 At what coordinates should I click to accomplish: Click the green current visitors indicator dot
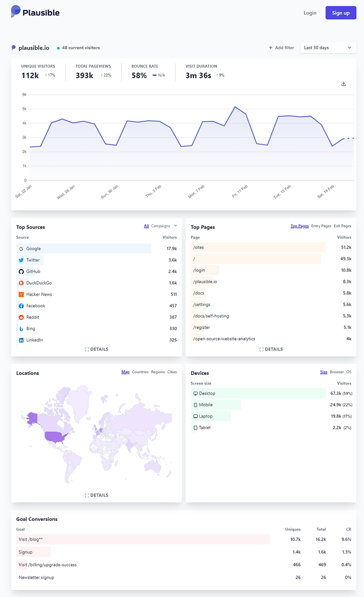point(58,48)
